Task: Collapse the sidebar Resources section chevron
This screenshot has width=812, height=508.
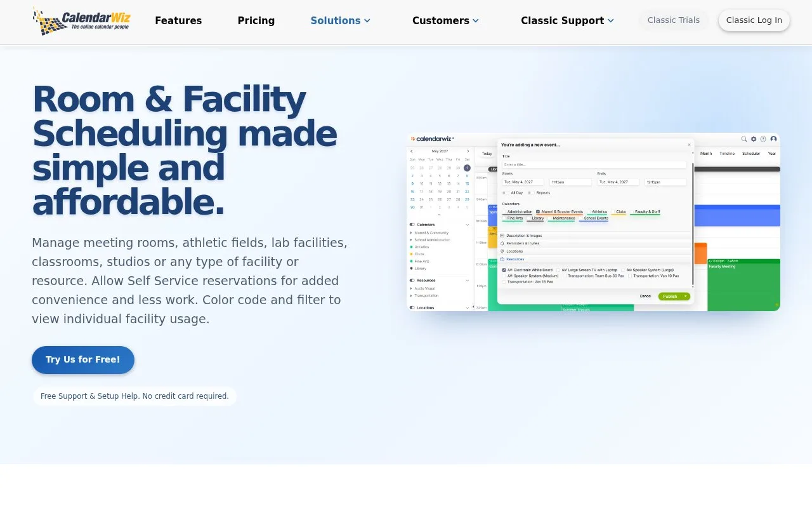Action: [468, 281]
